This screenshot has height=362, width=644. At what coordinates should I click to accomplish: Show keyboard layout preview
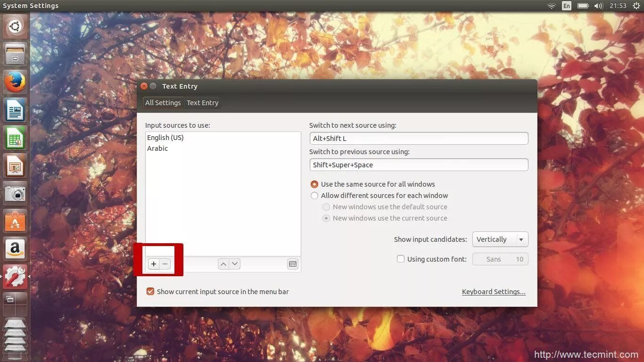(293, 264)
